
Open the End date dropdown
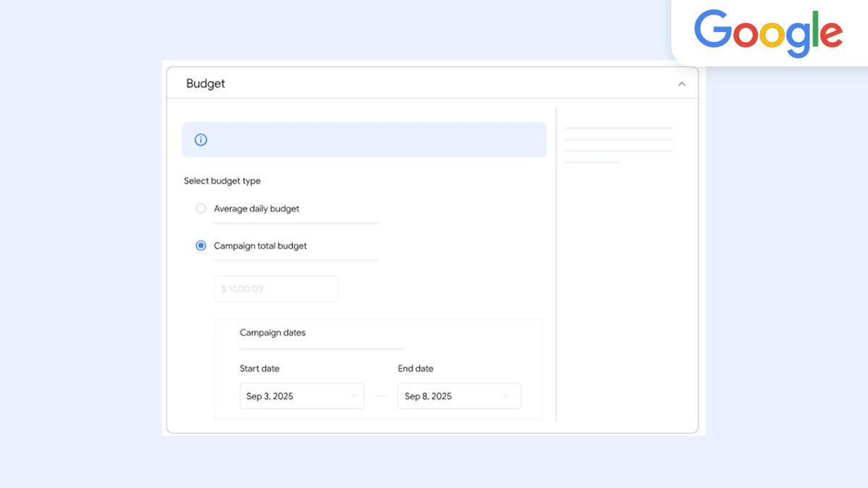(x=459, y=395)
